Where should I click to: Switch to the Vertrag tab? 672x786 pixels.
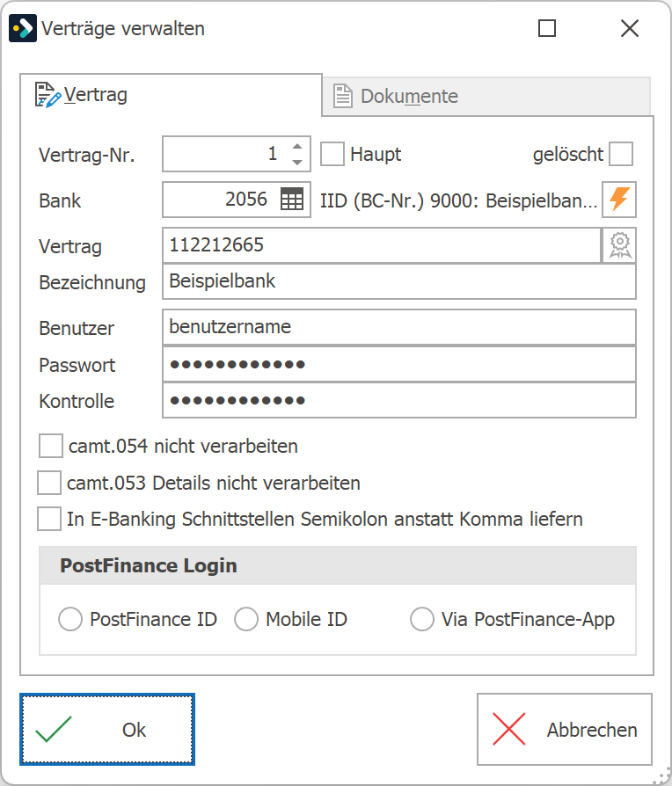pyautogui.click(x=171, y=95)
